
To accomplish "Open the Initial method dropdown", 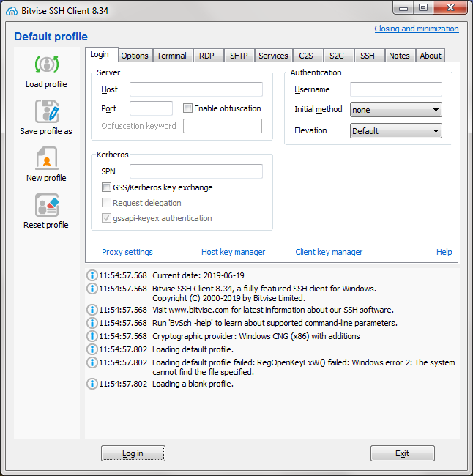I will (x=395, y=110).
